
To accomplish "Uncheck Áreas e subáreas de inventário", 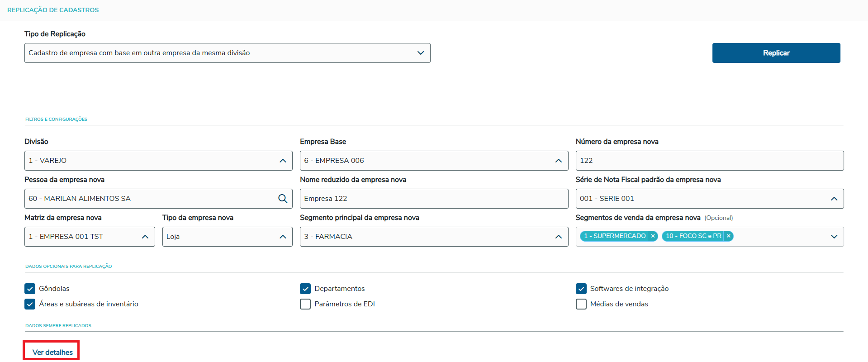I will tap(30, 304).
